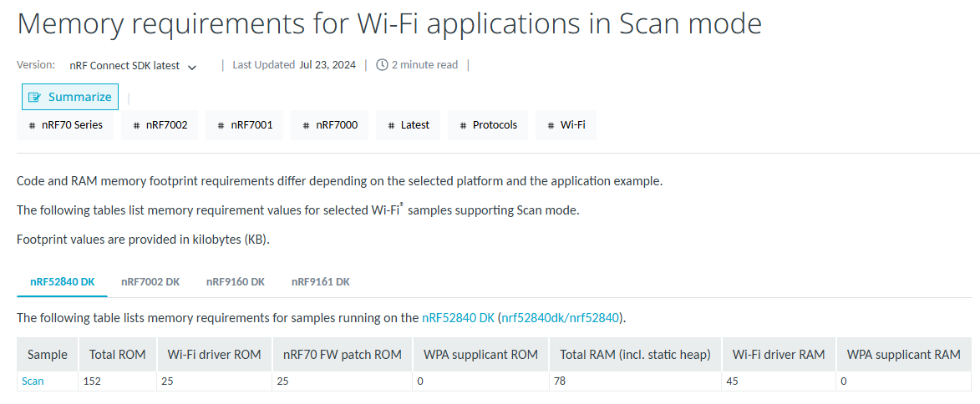The image size is (980, 404).
Task: Open the nrf52840dk/nrf52840 link
Action: coord(560,318)
